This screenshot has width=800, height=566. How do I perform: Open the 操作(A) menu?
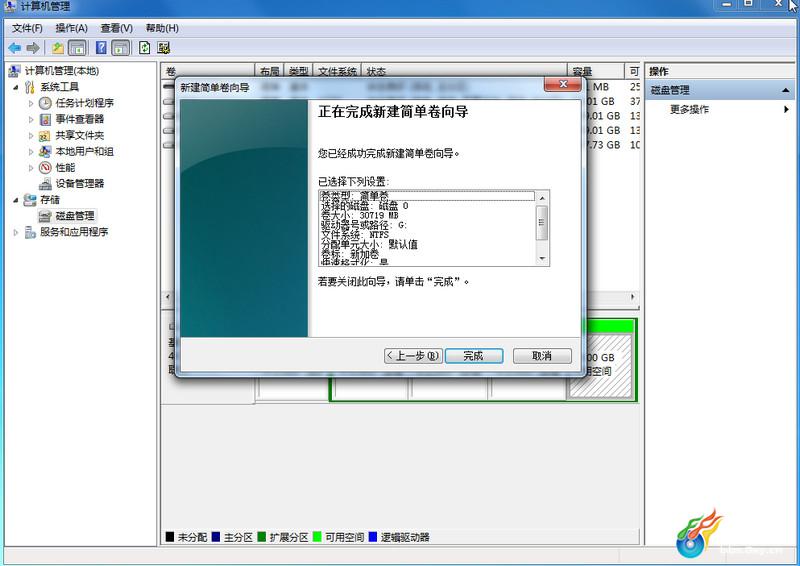pyautogui.click(x=71, y=28)
